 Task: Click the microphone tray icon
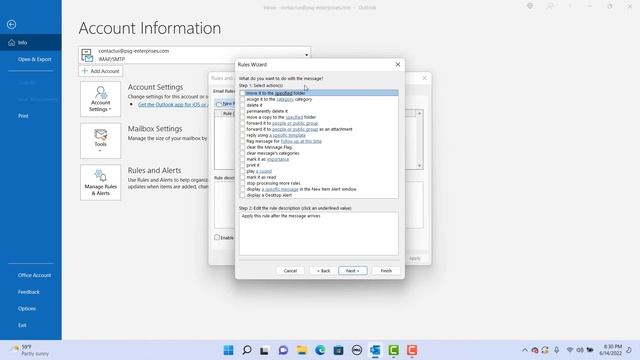pos(557,350)
